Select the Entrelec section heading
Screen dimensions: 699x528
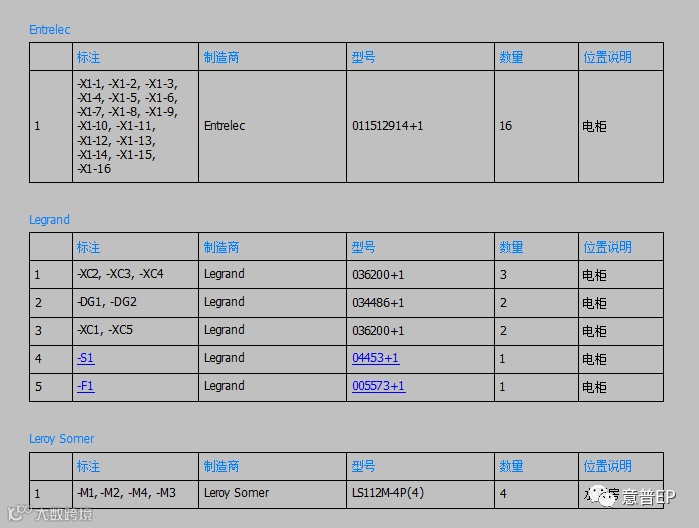[49, 29]
